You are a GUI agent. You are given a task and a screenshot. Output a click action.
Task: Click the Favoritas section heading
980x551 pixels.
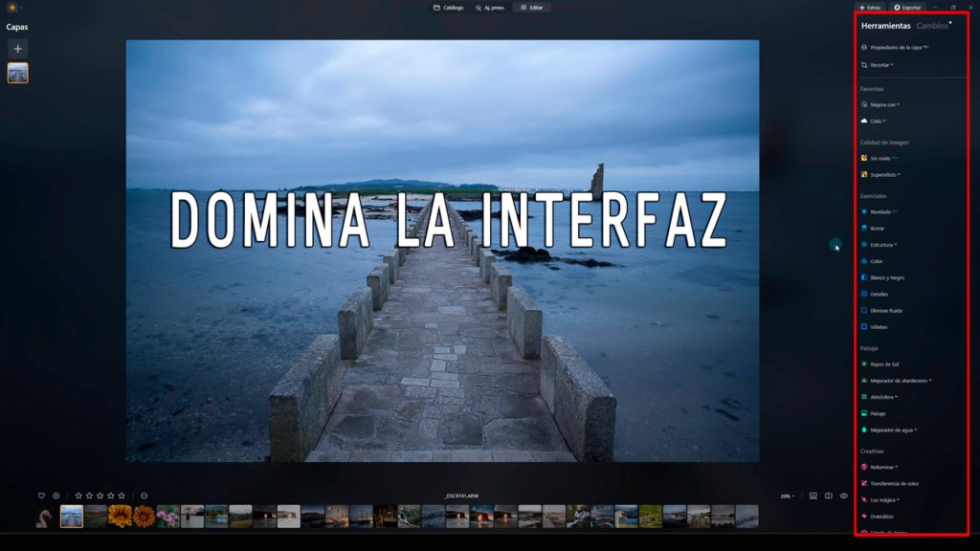point(872,89)
